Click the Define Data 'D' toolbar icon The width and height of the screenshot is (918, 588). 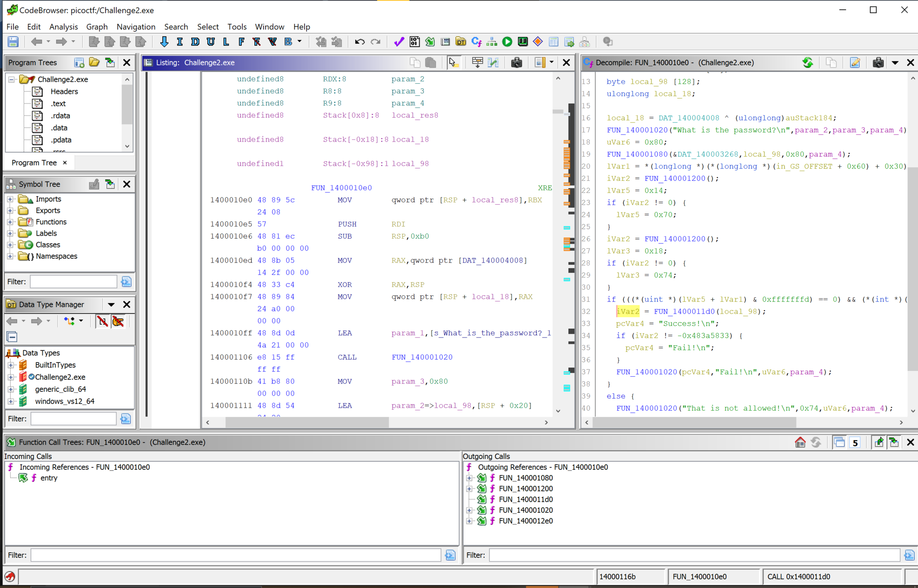coord(195,42)
